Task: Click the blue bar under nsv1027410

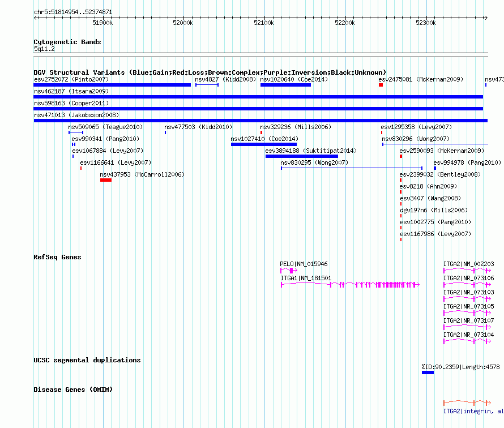Action: pos(263,144)
